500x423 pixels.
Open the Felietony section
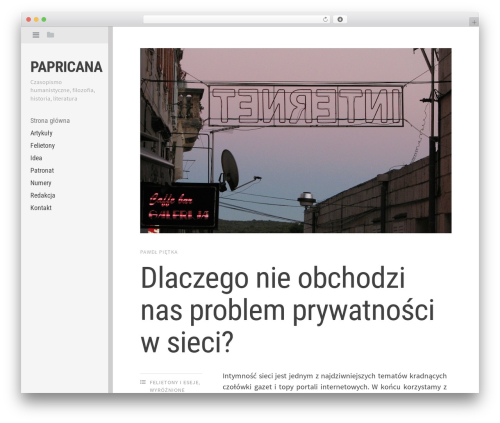[x=43, y=146]
